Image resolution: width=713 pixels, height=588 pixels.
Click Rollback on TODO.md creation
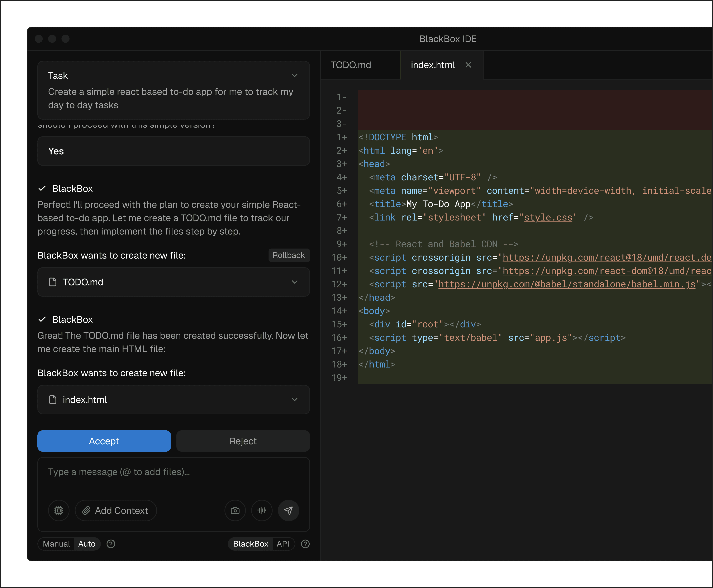[289, 255]
